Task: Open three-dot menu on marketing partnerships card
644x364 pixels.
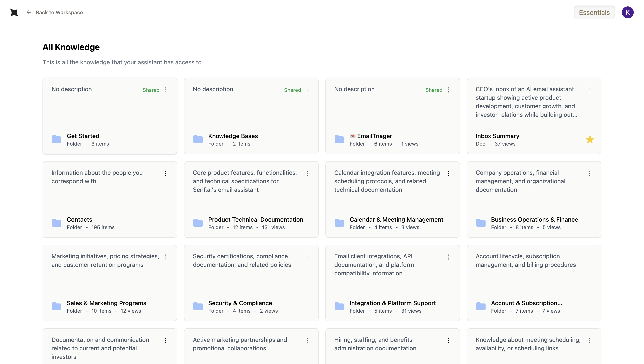Action: (307, 341)
